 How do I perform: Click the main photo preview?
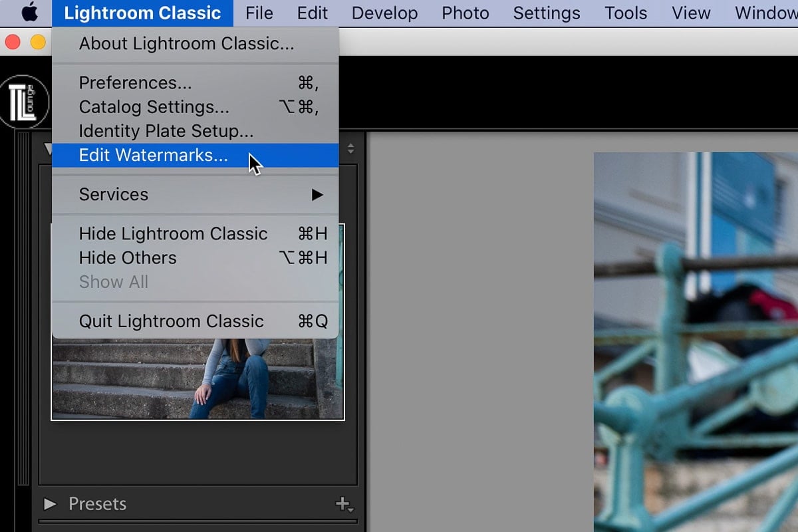(x=696, y=342)
